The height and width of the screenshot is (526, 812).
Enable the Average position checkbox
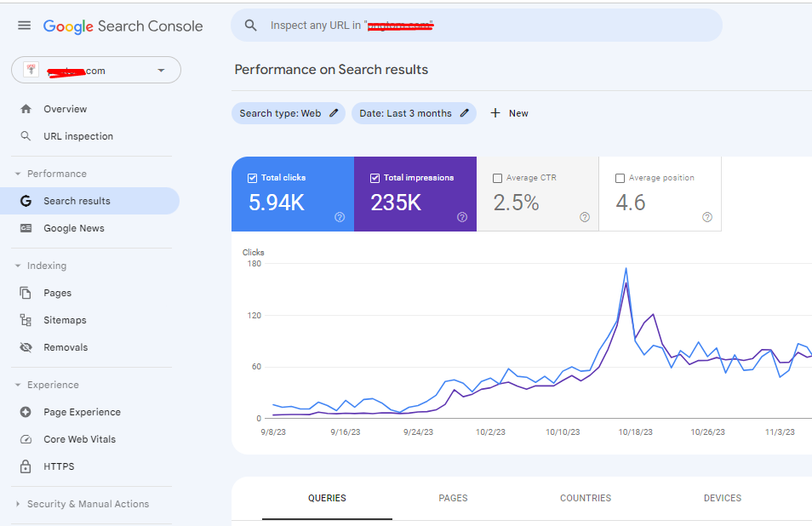[620, 178]
